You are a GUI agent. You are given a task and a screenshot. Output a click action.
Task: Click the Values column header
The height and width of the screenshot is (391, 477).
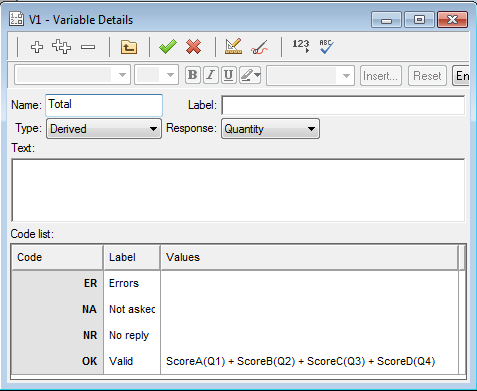(310, 257)
